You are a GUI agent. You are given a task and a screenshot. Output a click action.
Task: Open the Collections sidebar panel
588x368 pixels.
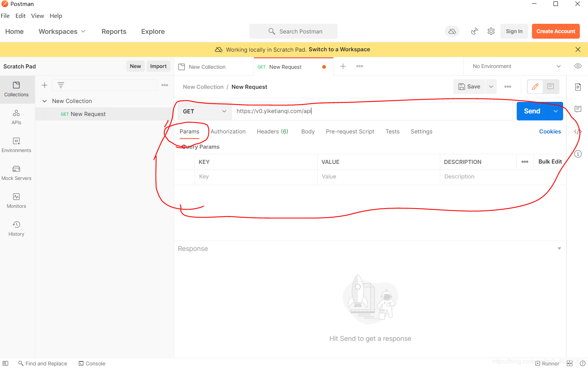point(16,89)
